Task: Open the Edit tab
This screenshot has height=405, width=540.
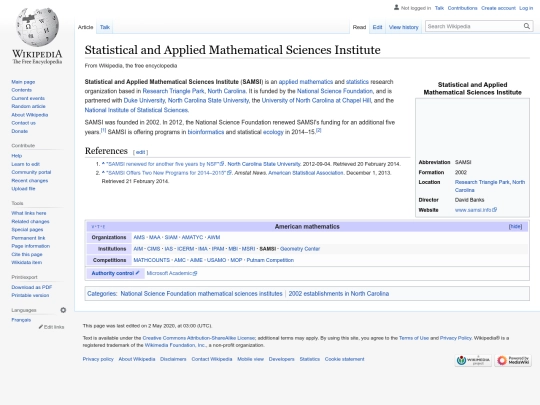Action: click(377, 27)
